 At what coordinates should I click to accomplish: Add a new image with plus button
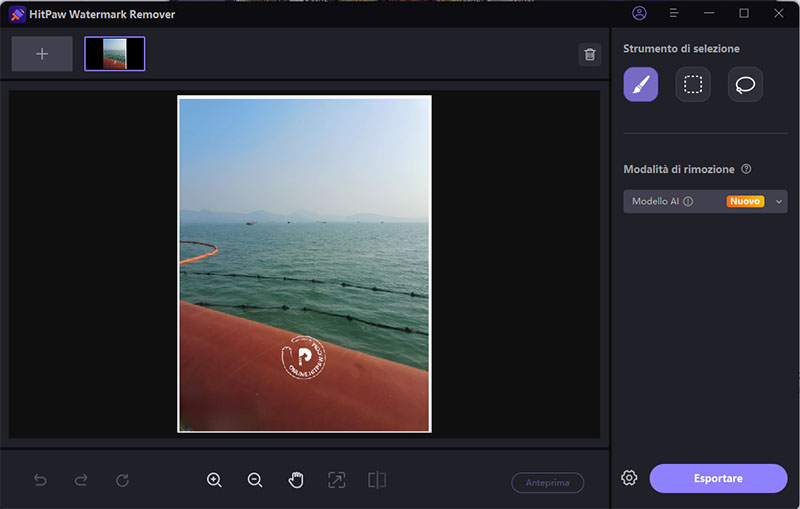[x=42, y=54]
